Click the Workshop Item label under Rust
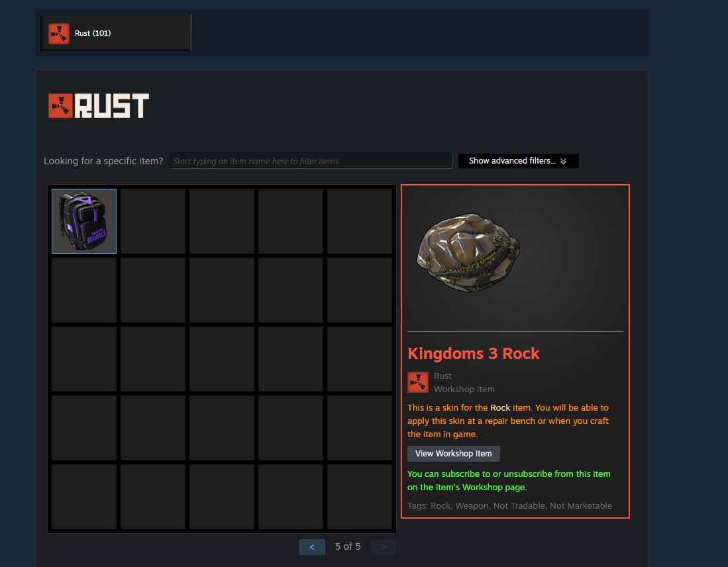Image resolution: width=728 pixels, height=567 pixels. click(464, 389)
